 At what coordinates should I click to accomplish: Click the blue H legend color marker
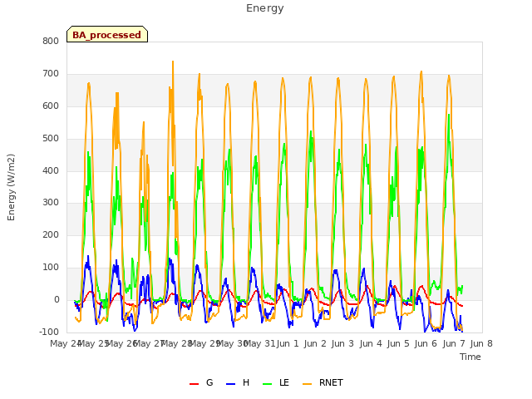pyautogui.click(x=231, y=384)
